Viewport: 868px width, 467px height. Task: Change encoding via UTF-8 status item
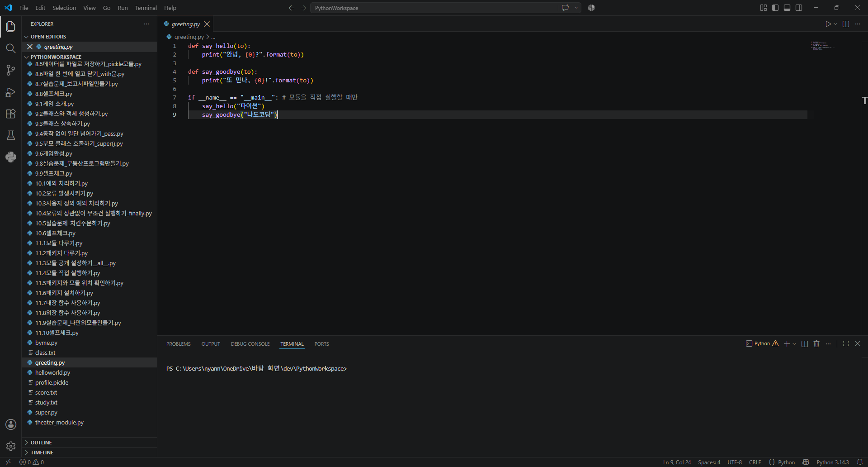(x=735, y=462)
